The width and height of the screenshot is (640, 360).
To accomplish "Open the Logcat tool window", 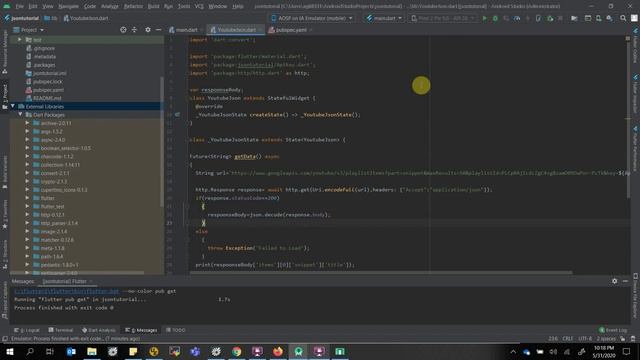I will (27, 330).
